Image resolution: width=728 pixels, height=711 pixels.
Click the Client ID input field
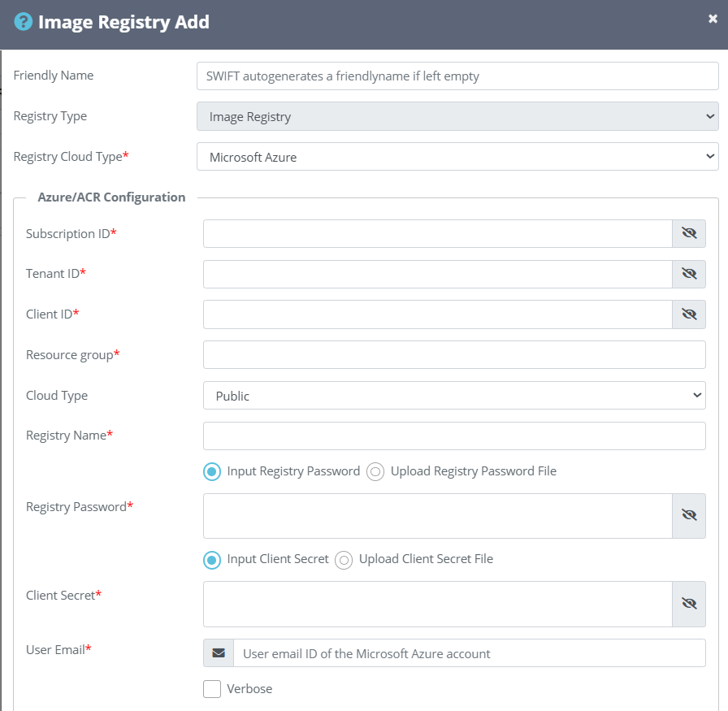click(437, 314)
